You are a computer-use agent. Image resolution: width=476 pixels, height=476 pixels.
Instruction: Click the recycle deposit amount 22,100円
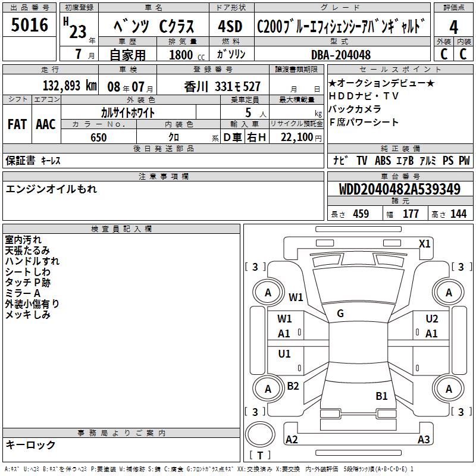click(x=301, y=137)
